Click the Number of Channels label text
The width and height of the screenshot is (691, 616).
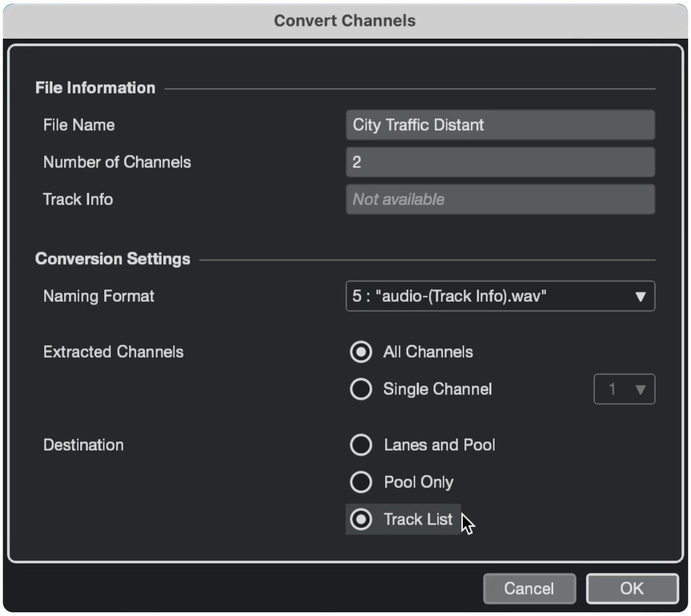click(x=117, y=162)
